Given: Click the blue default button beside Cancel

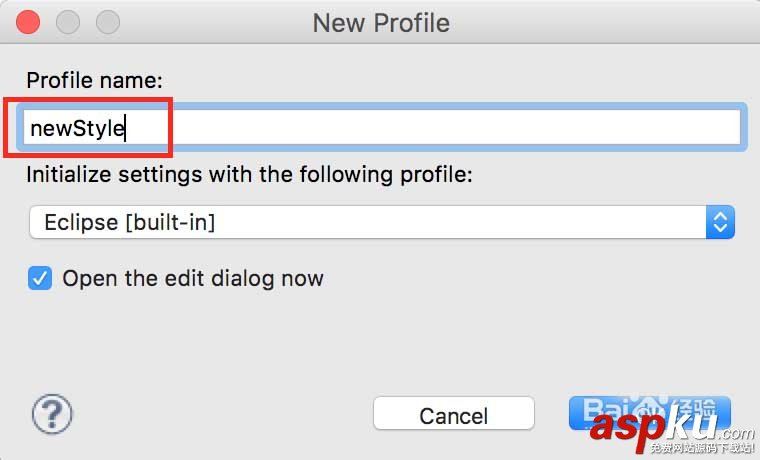Looking at the screenshot, I should point(650,413).
